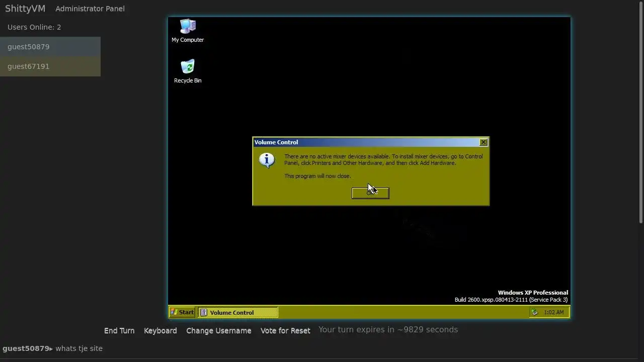Select the Recycle Bin desktop icon

[188, 71]
